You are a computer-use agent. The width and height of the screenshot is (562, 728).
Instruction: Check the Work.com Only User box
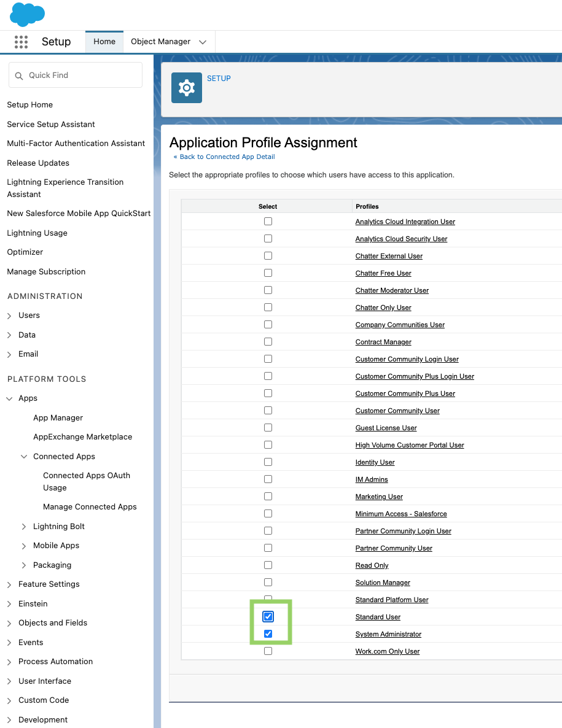pos(268,651)
